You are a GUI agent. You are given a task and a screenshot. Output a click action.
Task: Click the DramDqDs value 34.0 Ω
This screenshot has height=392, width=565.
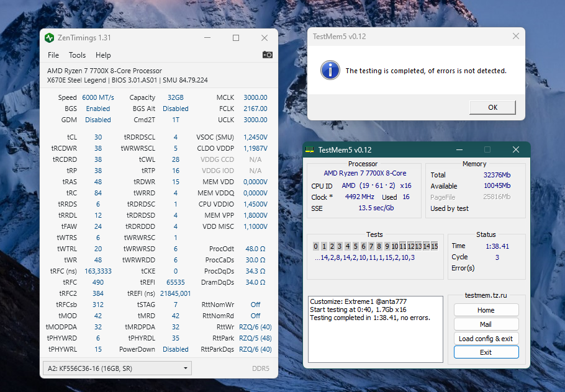click(255, 282)
